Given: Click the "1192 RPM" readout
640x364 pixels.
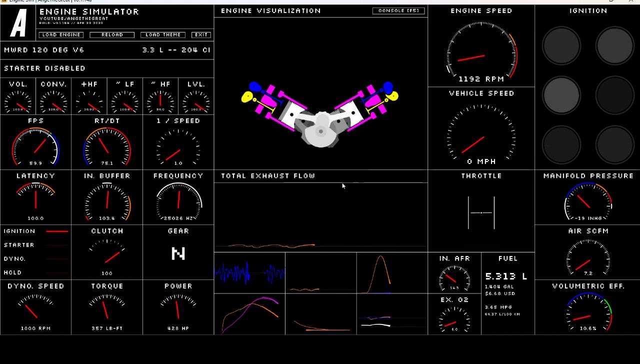Looking at the screenshot, I should click(x=481, y=79).
